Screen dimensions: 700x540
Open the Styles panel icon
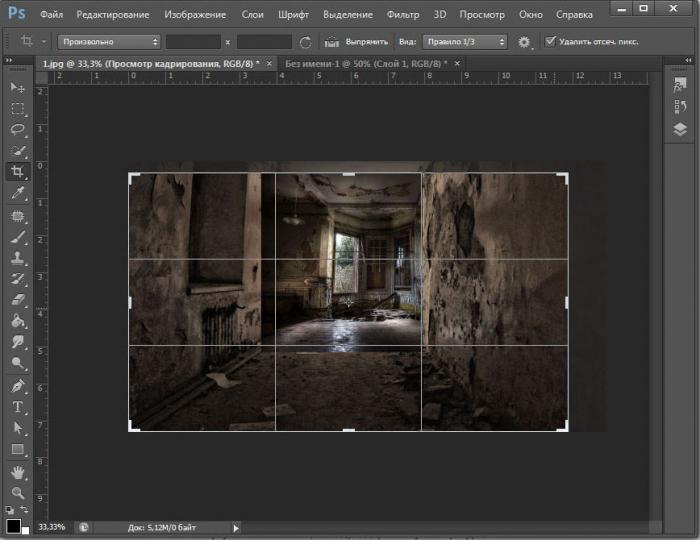tap(679, 85)
